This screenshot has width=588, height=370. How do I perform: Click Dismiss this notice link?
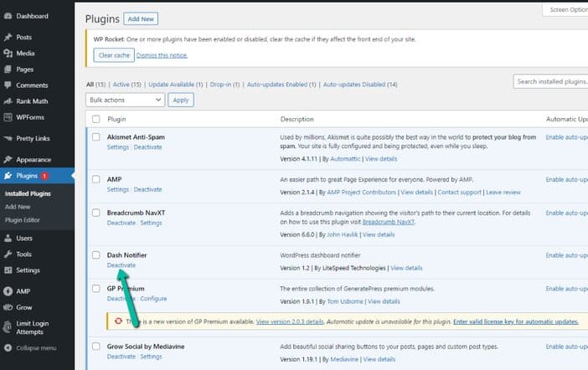click(x=162, y=55)
